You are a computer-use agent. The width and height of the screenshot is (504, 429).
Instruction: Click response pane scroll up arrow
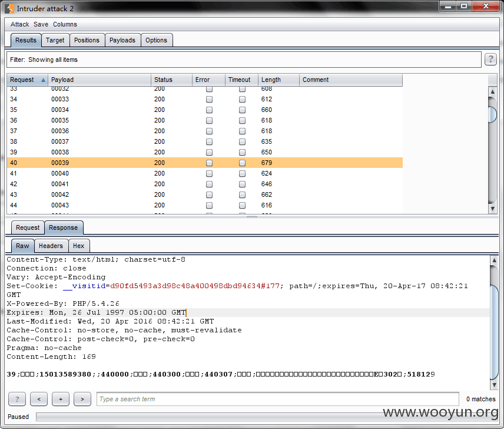pos(494,260)
